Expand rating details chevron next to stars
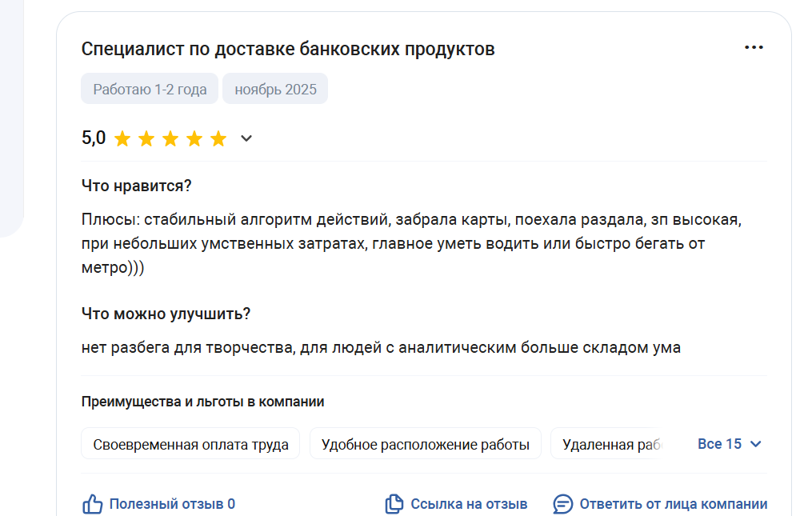Viewport: 812px width, 516px height. [x=246, y=139]
